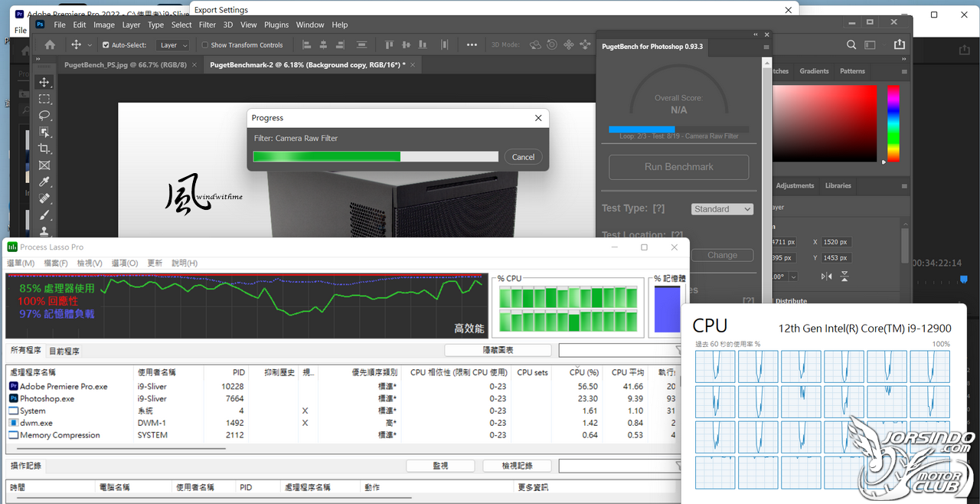Click the Photoshop share icon
The height and width of the screenshot is (504, 980).
click(900, 45)
